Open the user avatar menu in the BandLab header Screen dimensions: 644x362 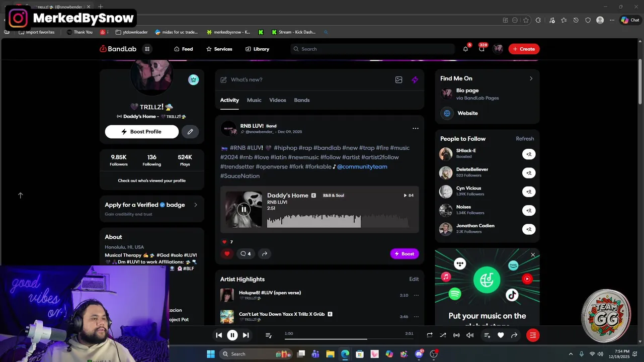(x=498, y=49)
